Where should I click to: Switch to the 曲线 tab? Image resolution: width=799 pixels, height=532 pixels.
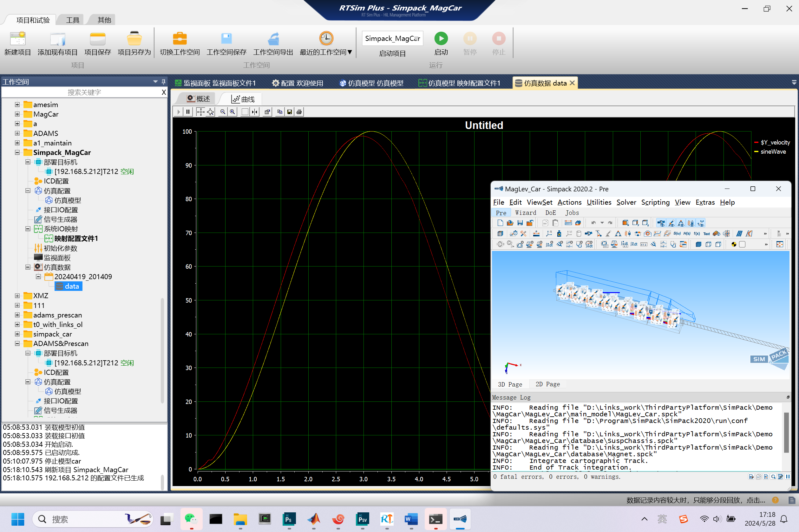243,99
